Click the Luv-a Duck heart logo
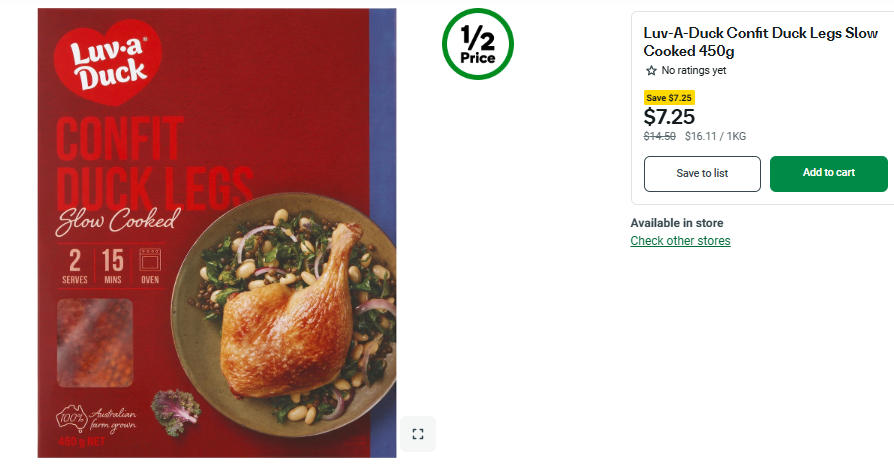The height and width of the screenshot is (464, 894). [108, 63]
